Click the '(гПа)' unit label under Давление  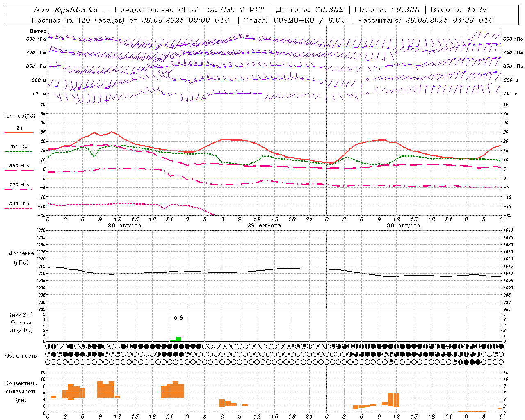(21, 263)
